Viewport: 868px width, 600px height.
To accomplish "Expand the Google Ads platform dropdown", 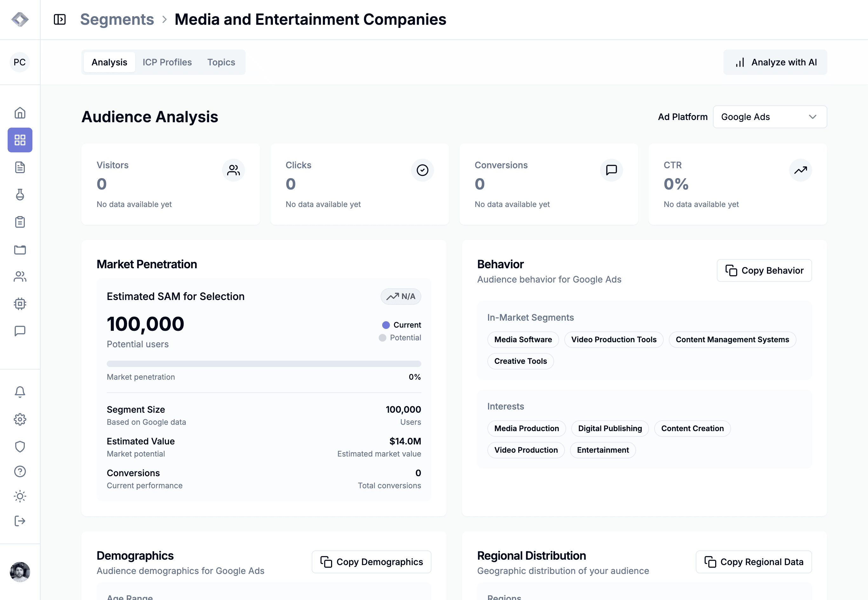I will pos(770,117).
